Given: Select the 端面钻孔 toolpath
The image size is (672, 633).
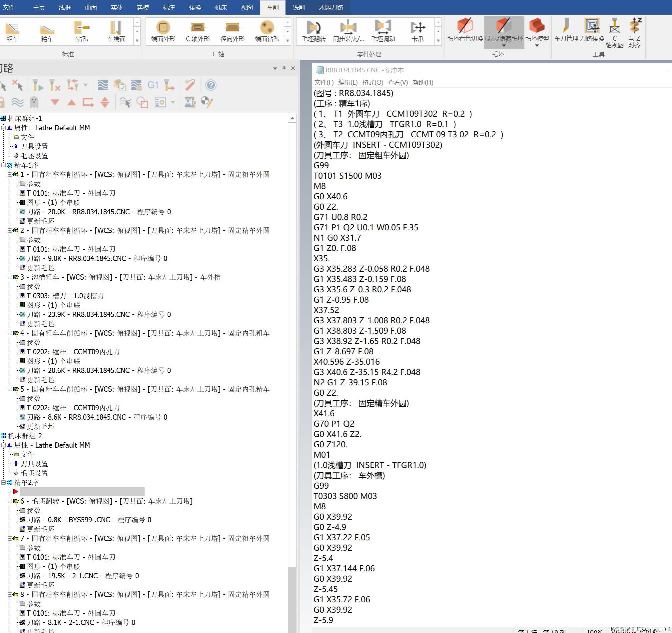Looking at the screenshot, I should [x=267, y=31].
